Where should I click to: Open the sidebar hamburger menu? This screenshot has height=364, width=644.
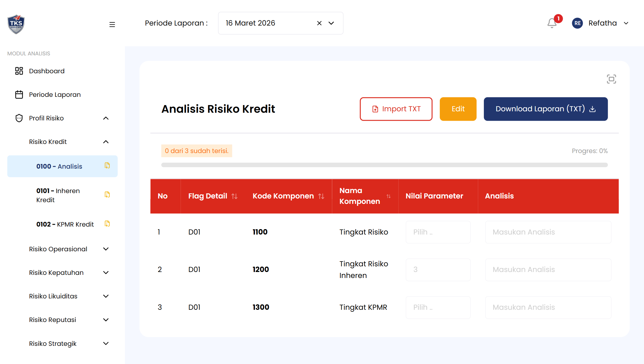point(112,24)
